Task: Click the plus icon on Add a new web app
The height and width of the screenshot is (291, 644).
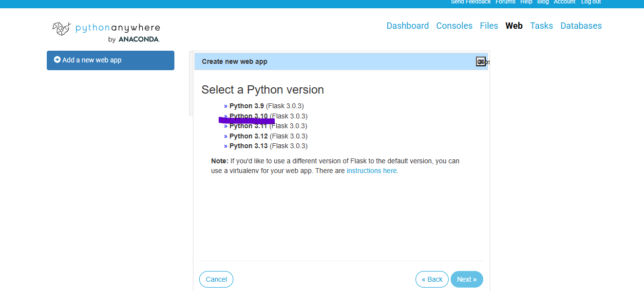Action: (57, 59)
